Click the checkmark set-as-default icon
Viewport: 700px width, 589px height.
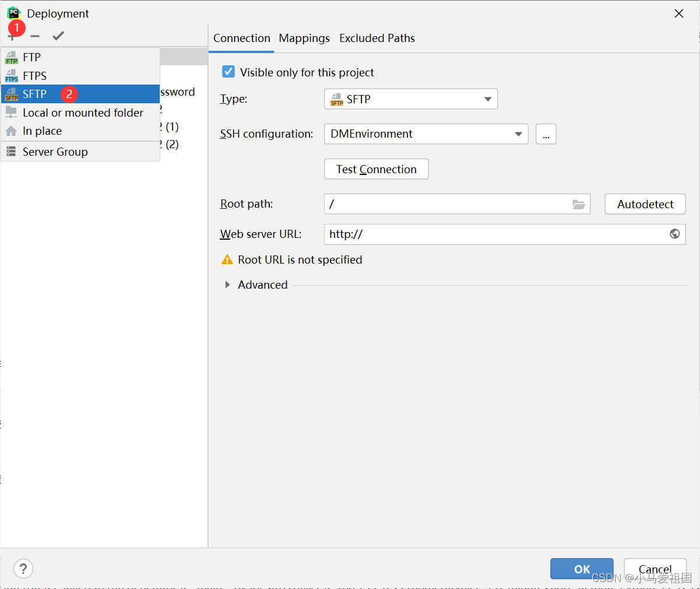(58, 36)
